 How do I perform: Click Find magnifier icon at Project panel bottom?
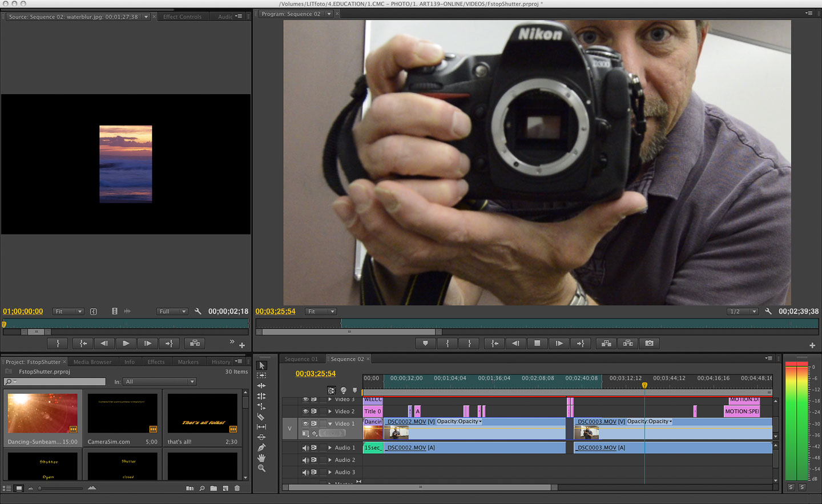coord(202,488)
